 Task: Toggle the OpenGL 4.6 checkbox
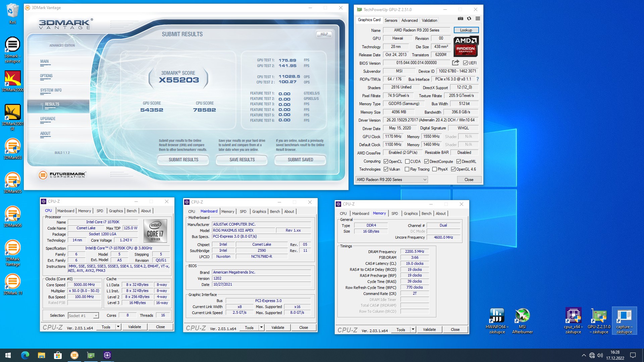(x=453, y=169)
